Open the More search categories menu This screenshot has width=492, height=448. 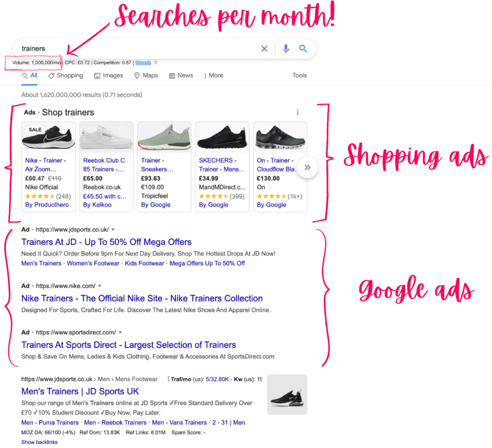coord(213,75)
